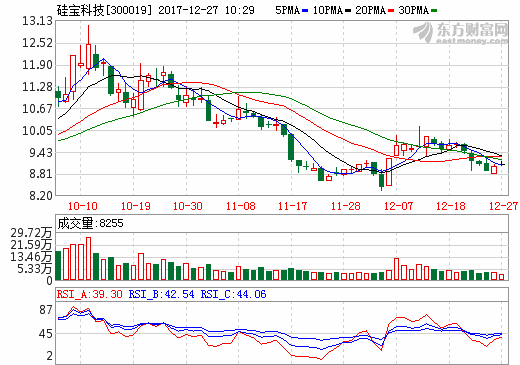
Task: Click the stock title 硅宝科技[300019]
Action: coord(104,10)
